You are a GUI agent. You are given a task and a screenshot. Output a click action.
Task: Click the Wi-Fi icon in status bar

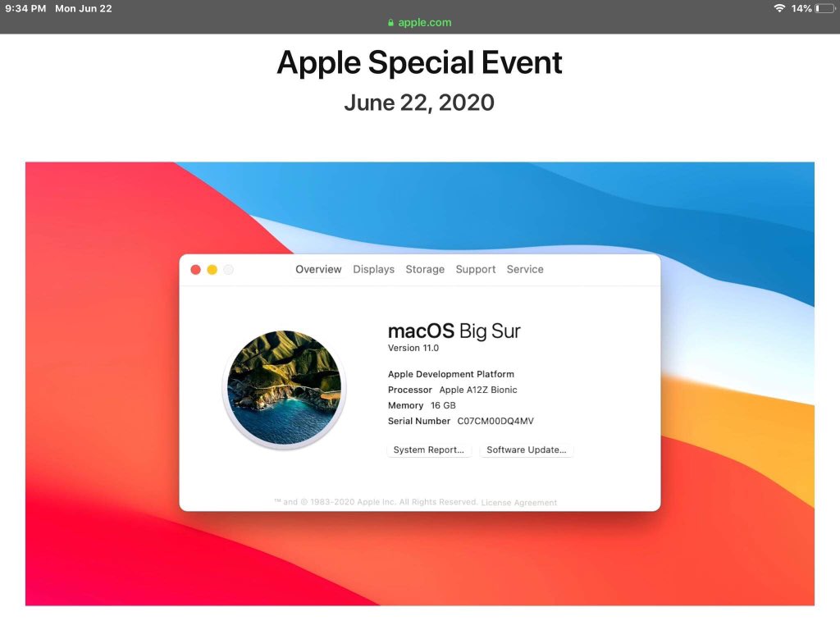click(x=779, y=8)
